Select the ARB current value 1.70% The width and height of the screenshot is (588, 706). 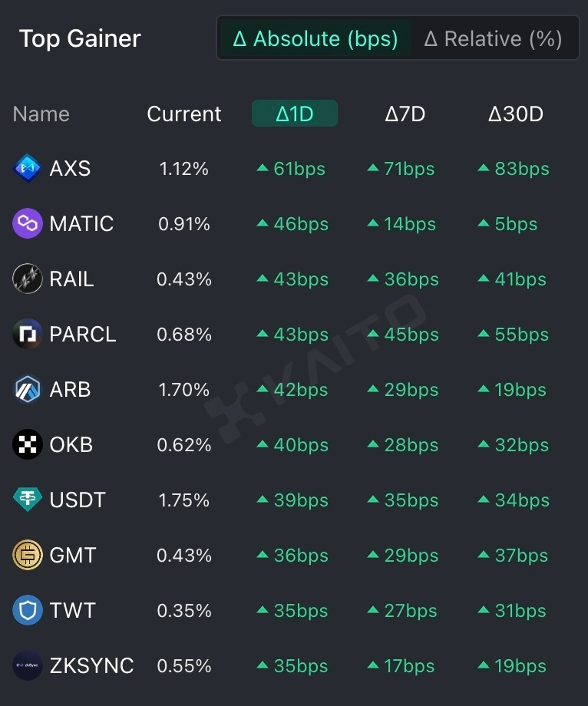coord(183,390)
